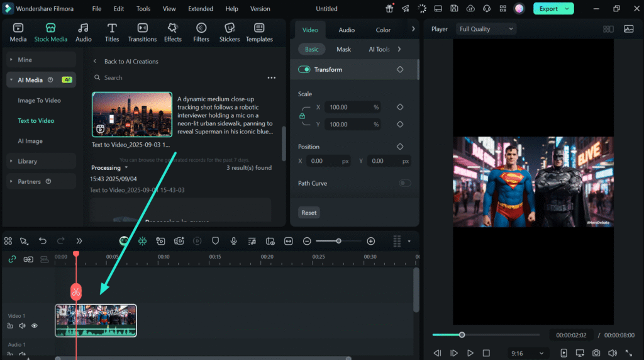Toggle the Transform switch
Image resolution: width=644 pixels, height=360 pixels.
point(304,69)
